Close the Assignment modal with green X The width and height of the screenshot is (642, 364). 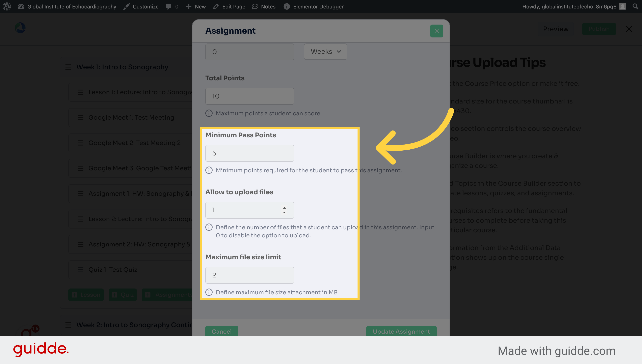pyautogui.click(x=437, y=31)
